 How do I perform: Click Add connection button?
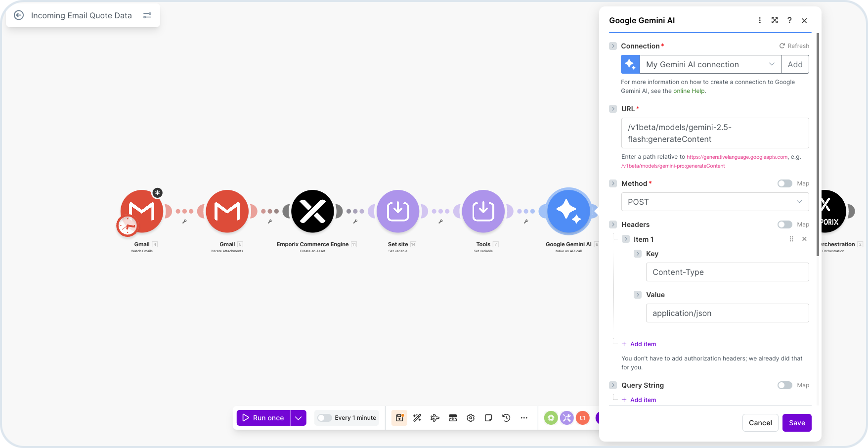pyautogui.click(x=795, y=64)
